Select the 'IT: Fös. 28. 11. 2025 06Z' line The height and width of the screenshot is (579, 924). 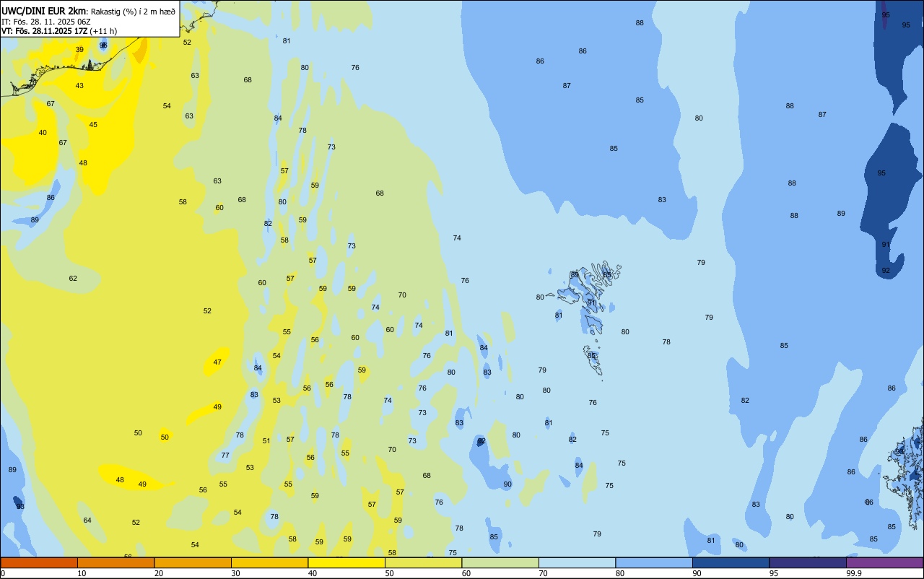tap(45, 21)
